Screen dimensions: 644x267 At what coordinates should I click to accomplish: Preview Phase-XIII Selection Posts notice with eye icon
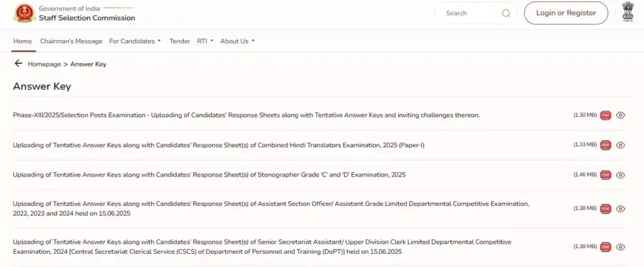coord(620,115)
